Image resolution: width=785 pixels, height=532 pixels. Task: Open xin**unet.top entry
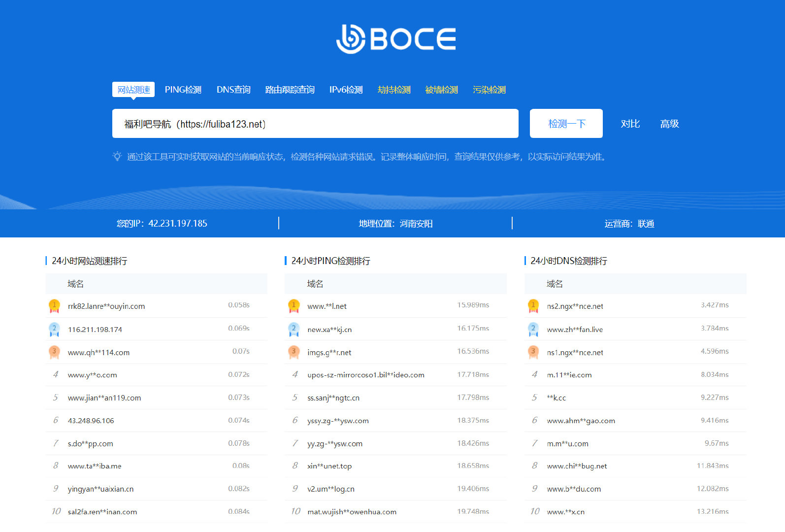329,466
